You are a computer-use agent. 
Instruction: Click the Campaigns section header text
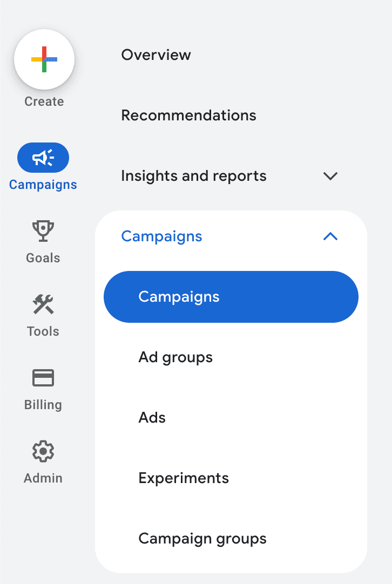(x=161, y=236)
